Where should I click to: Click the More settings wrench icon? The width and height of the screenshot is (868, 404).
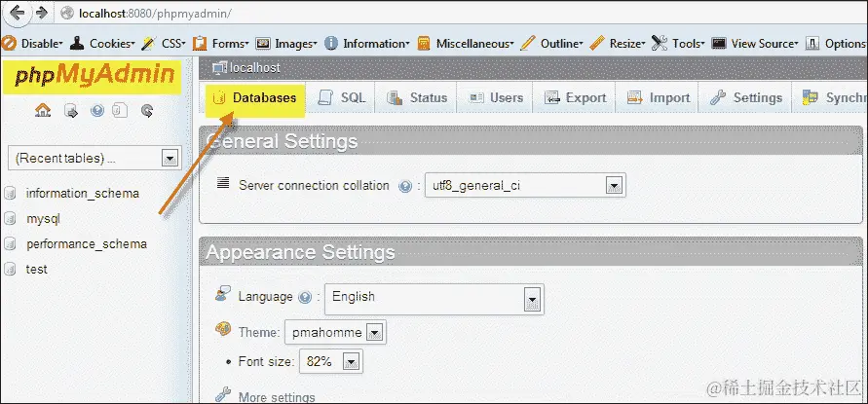[222, 394]
